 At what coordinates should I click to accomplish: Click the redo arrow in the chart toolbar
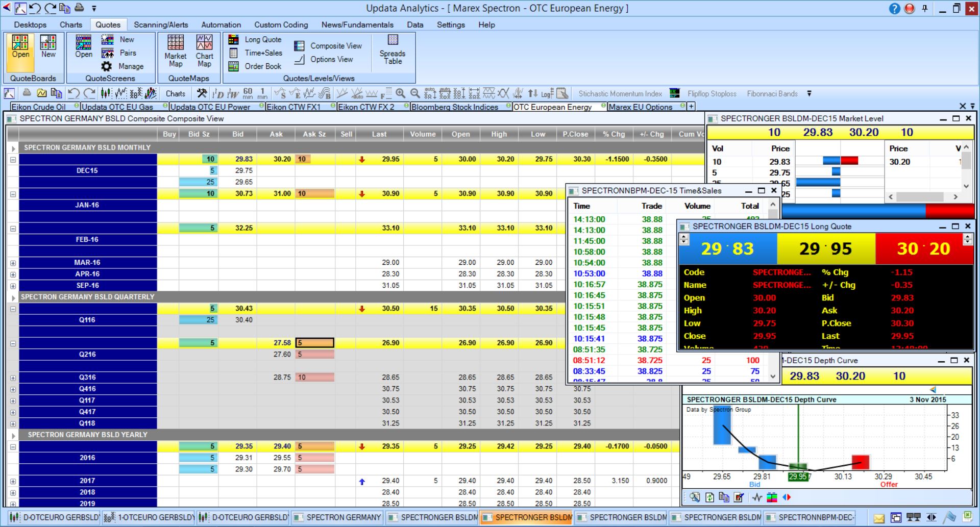[89, 93]
